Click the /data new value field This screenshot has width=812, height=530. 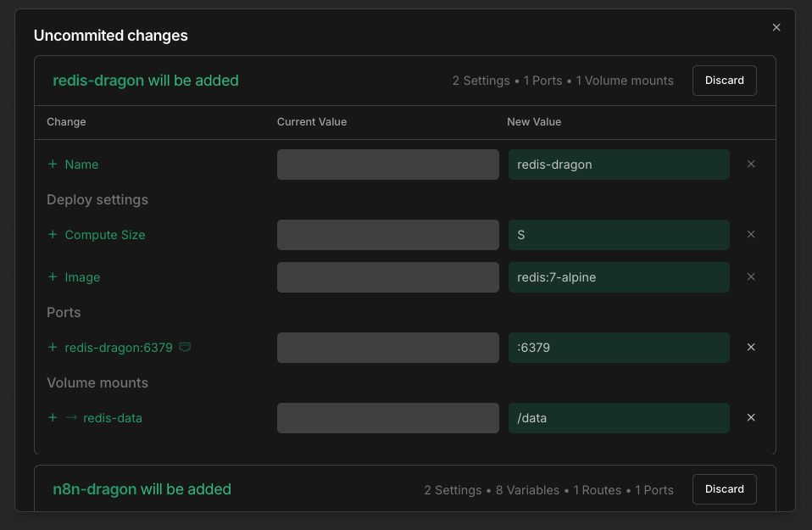click(x=619, y=417)
